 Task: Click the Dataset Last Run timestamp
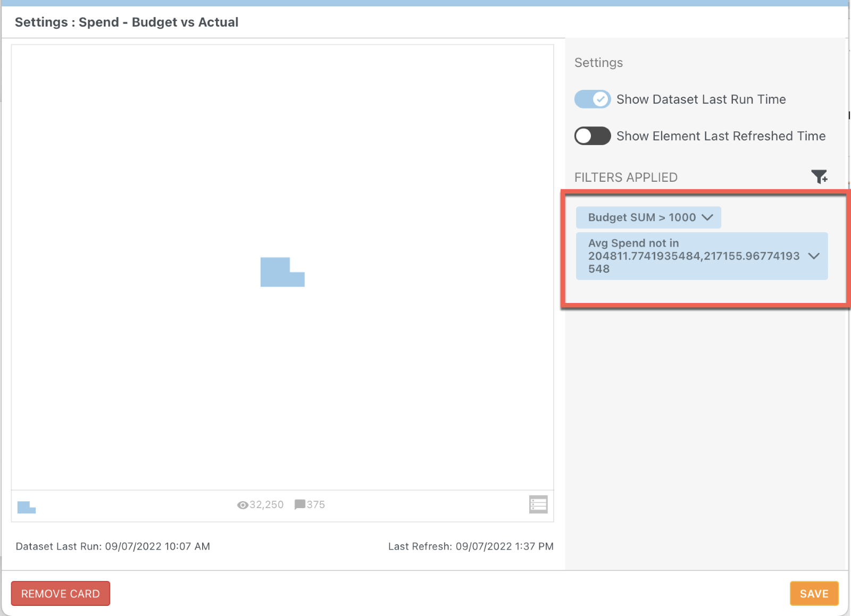(x=113, y=546)
